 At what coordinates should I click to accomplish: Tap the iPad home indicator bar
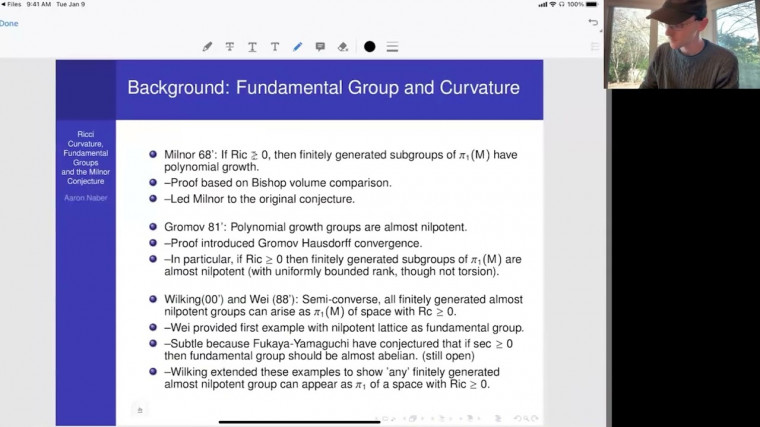point(299,422)
